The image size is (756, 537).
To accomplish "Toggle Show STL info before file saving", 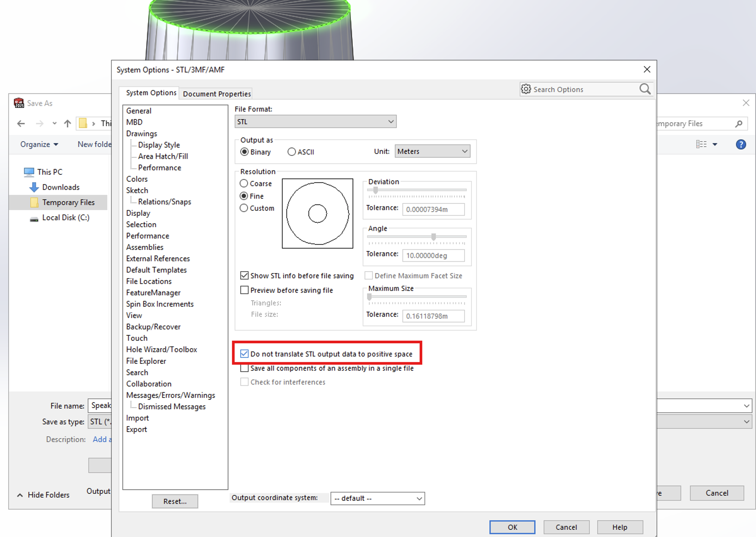I will 245,276.
